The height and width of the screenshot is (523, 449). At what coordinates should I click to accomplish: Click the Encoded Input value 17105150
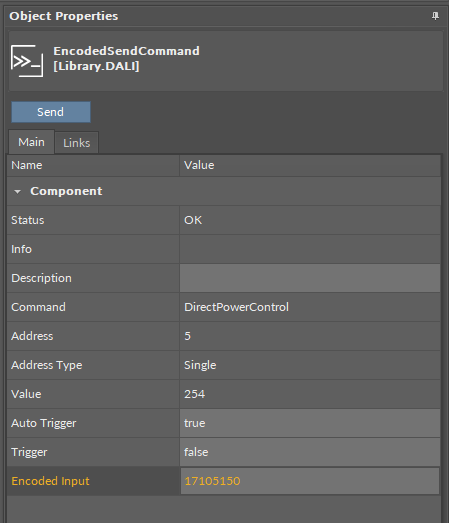point(310,481)
